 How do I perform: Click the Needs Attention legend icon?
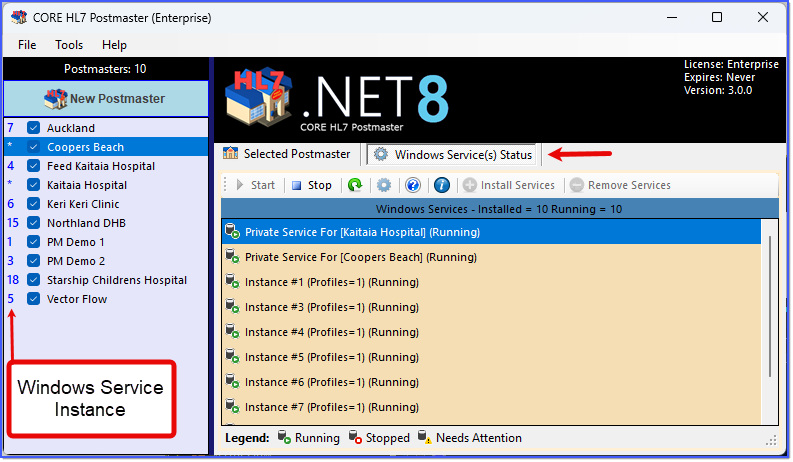[425, 437]
